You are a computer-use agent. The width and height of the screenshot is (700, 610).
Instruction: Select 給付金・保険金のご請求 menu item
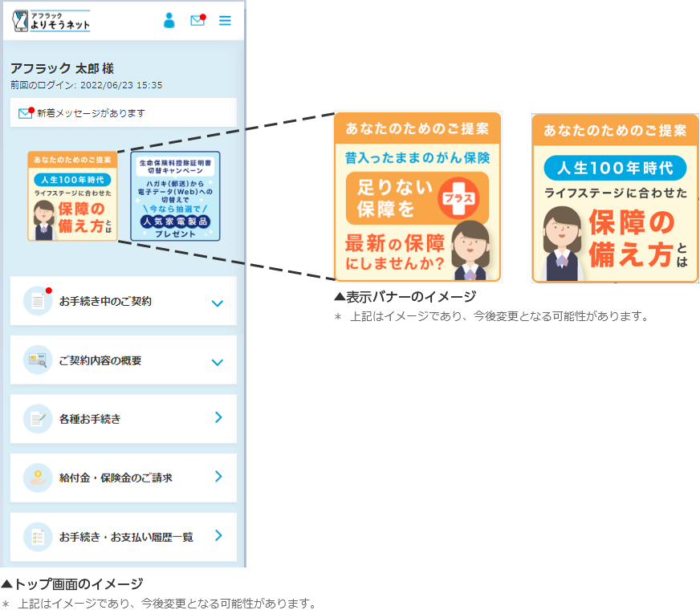coord(116,478)
